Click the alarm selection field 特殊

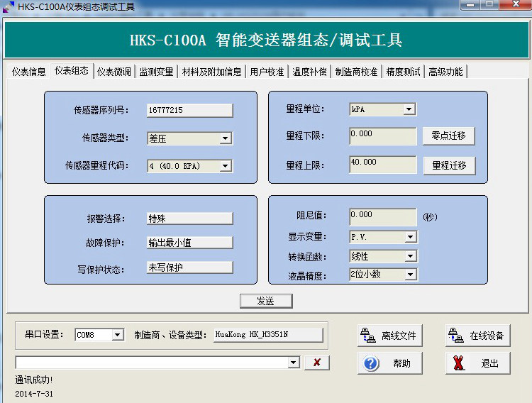click(x=190, y=219)
